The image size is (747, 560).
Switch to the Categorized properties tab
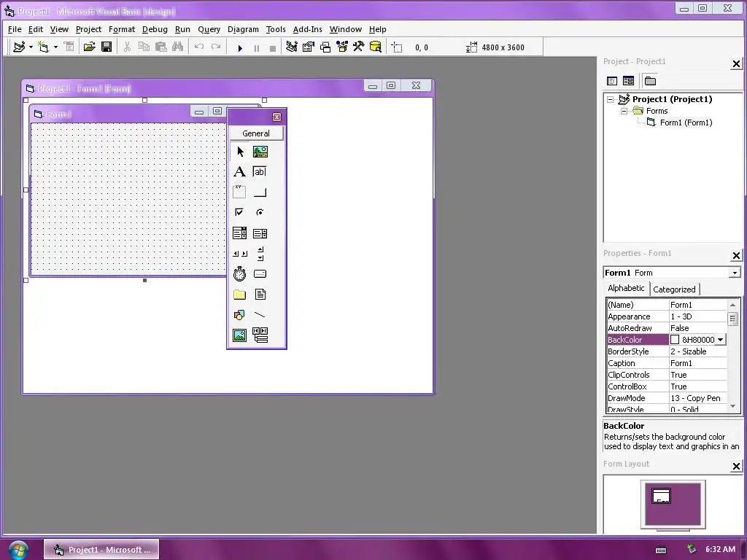[x=674, y=289]
